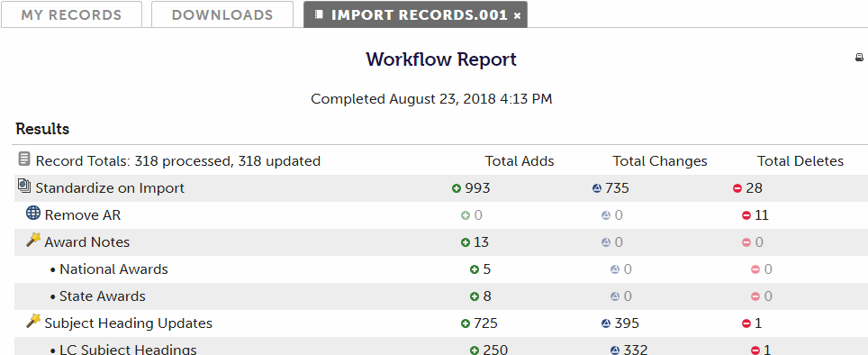Click the Completed August 23, 2018 timestamp
The width and height of the screenshot is (868, 355).
coord(431,99)
